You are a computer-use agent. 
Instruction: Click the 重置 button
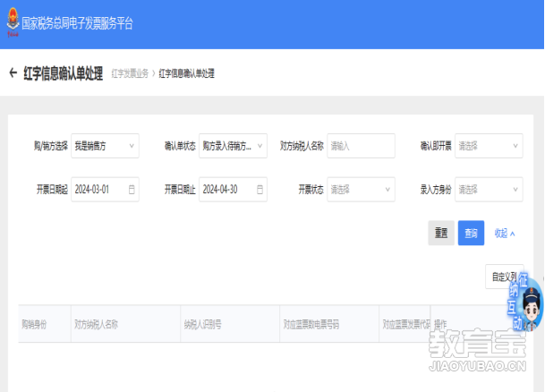click(441, 233)
